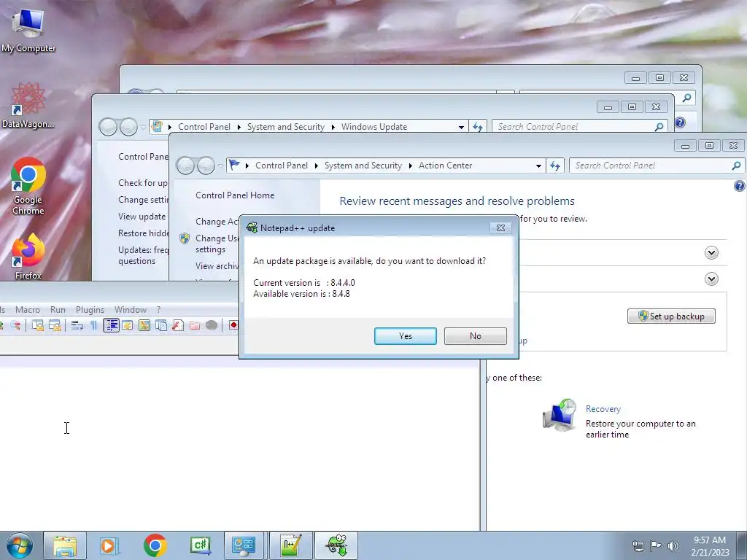This screenshot has height=560, width=747.
Task: Open the Plugins menu in Notepad++
Action: tap(90, 309)
